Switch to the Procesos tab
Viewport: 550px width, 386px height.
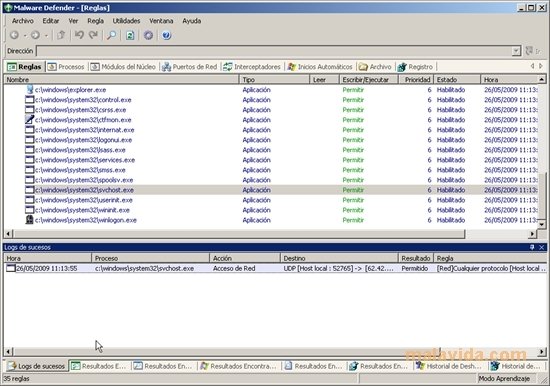click(66, 67)
